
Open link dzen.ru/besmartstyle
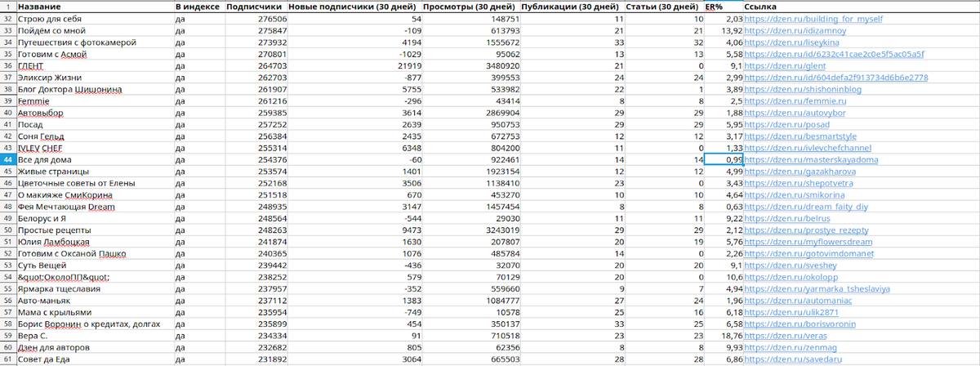(800, 136)
